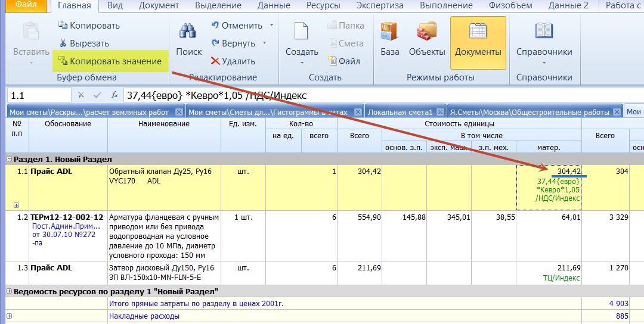Image resolution: width=644 pixels, height=324 pixels.
Task: Open the Данные ribbon tab
Action: click(x=274, y=6)
